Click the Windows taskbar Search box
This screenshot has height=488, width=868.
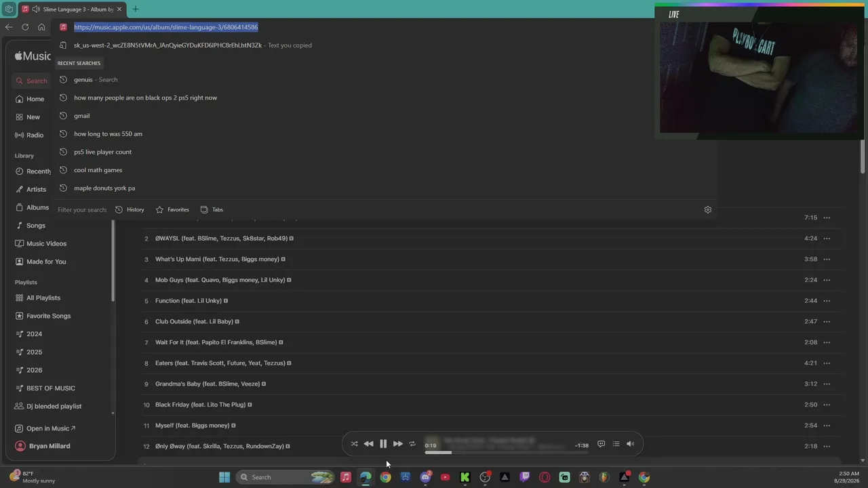(286, 477)
